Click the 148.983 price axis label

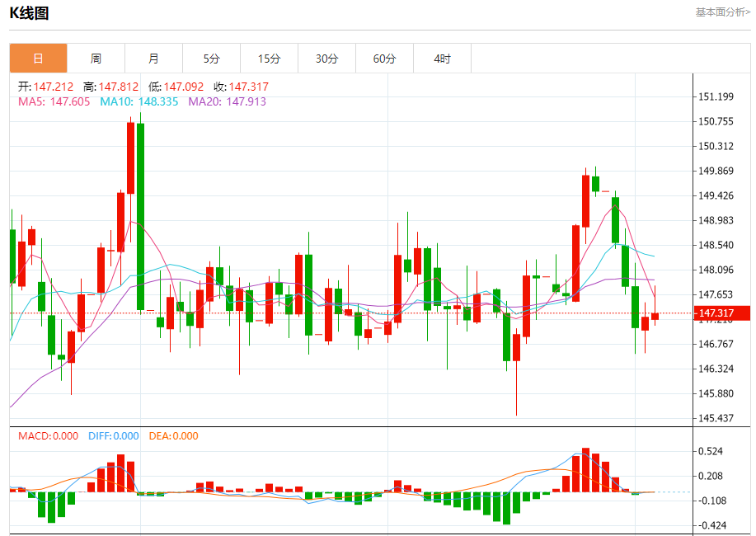pos(716,220)
